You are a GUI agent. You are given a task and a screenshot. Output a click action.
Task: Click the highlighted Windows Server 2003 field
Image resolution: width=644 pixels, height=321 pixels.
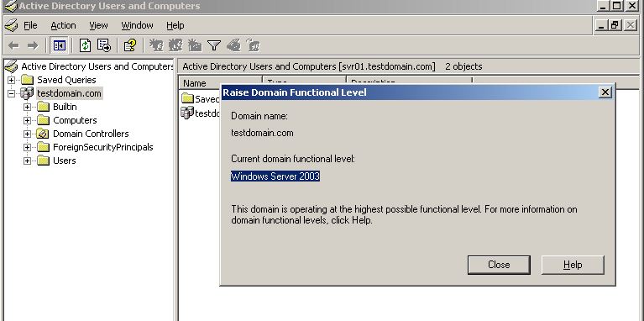click(275, 176)
